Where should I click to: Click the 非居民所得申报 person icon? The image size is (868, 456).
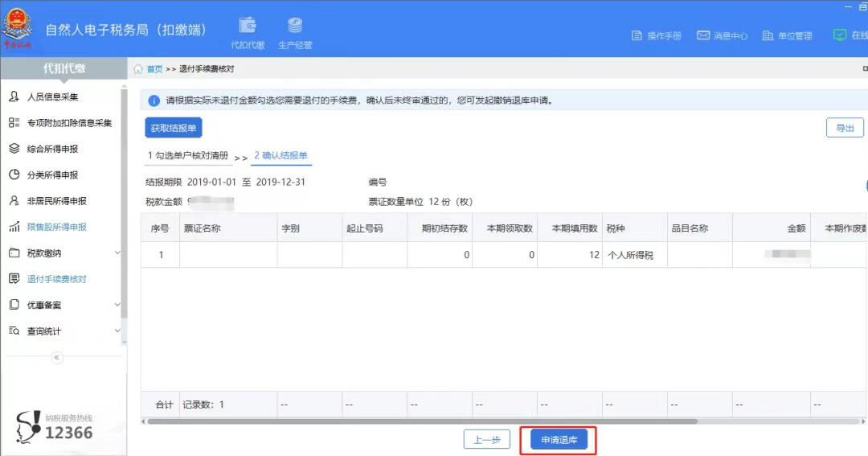[x=14, y=200]
